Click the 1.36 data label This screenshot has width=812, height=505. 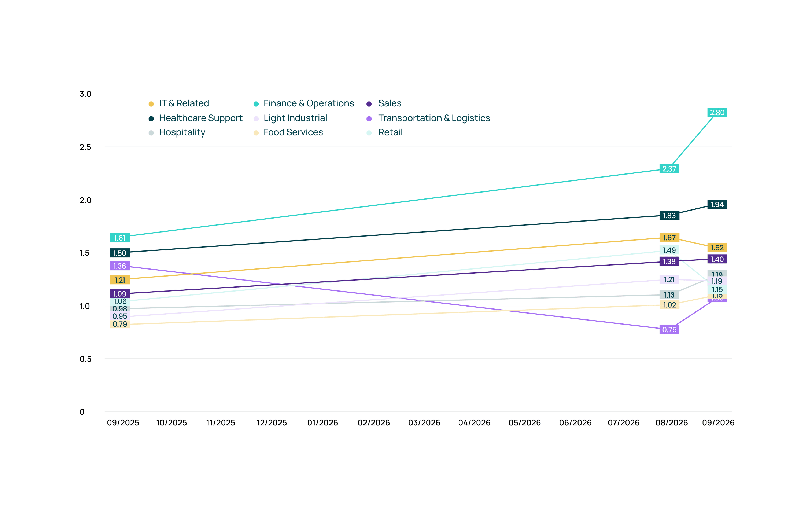click(x=120, y=266)
